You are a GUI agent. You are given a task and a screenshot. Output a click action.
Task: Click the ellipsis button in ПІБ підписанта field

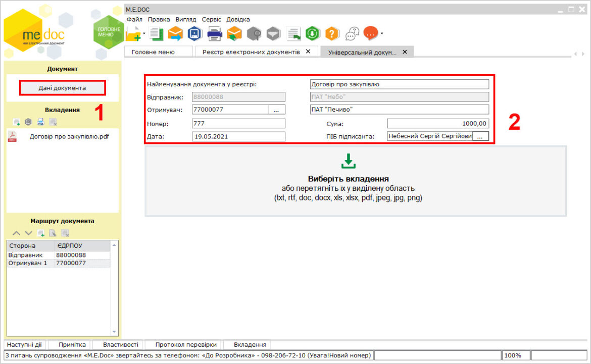tap(480, 136)
